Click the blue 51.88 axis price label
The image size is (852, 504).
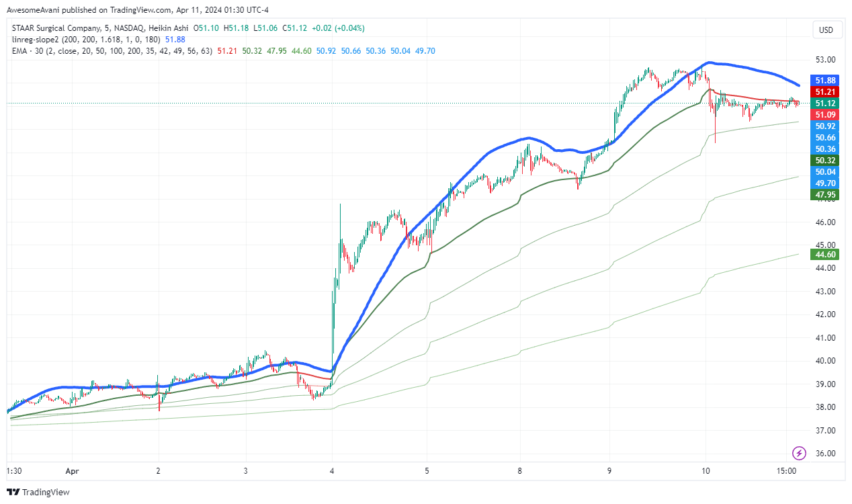coord(825,81)
